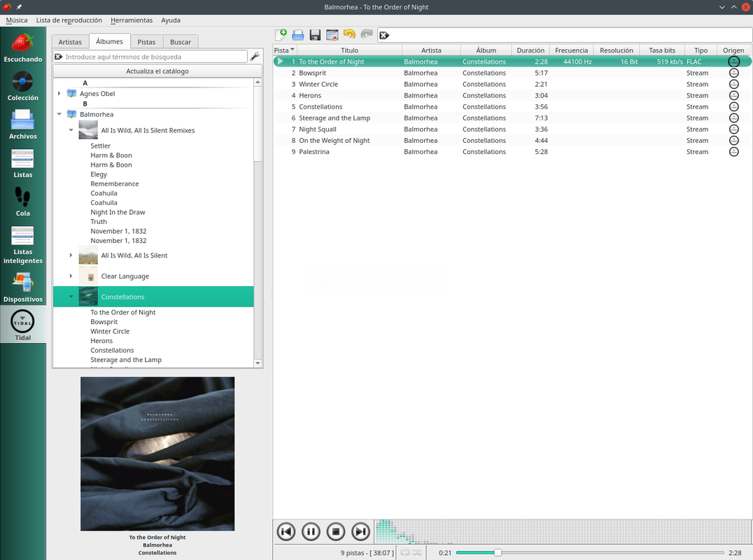Open the Escuchando strawberry sidebar view
Screen dimensions: 753x560
coord(22,48)
